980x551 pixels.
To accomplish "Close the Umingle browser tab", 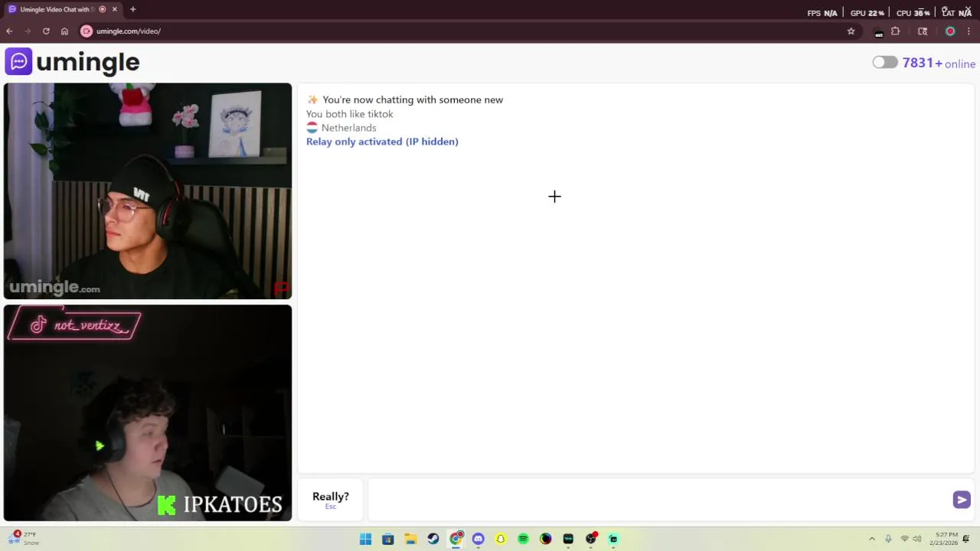I will [x=115, y=9].
